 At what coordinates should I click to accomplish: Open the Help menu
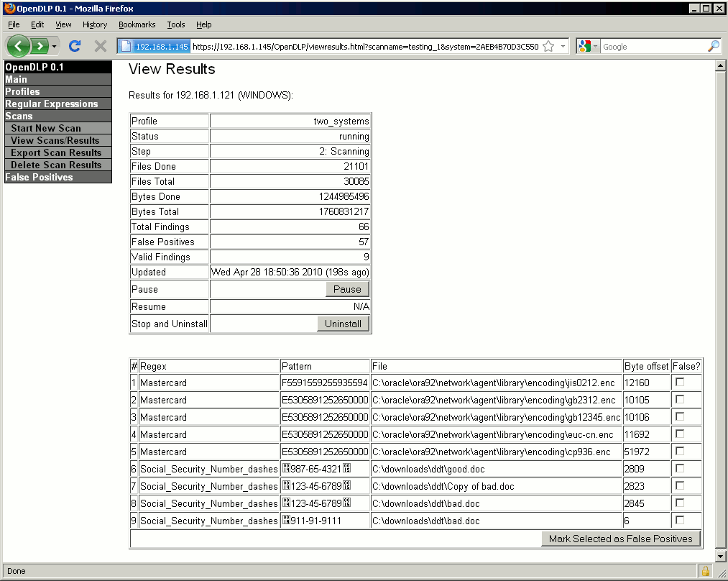(x=203, y=24)
